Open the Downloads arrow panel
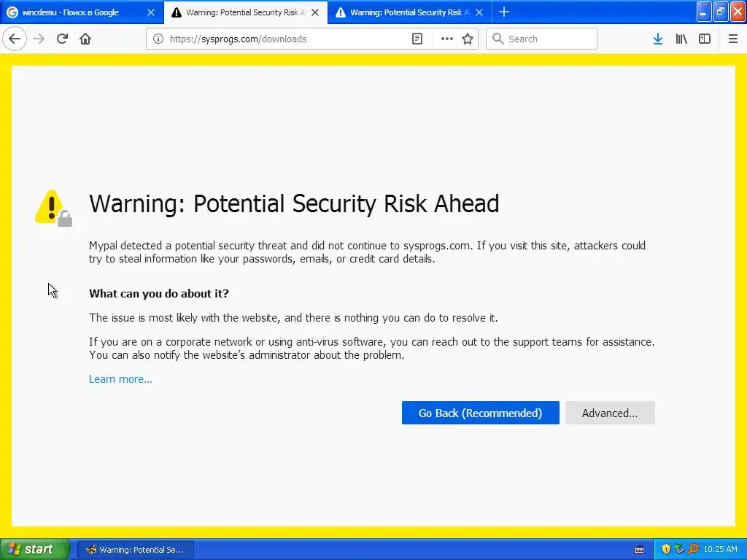 [x=658, y=39]
